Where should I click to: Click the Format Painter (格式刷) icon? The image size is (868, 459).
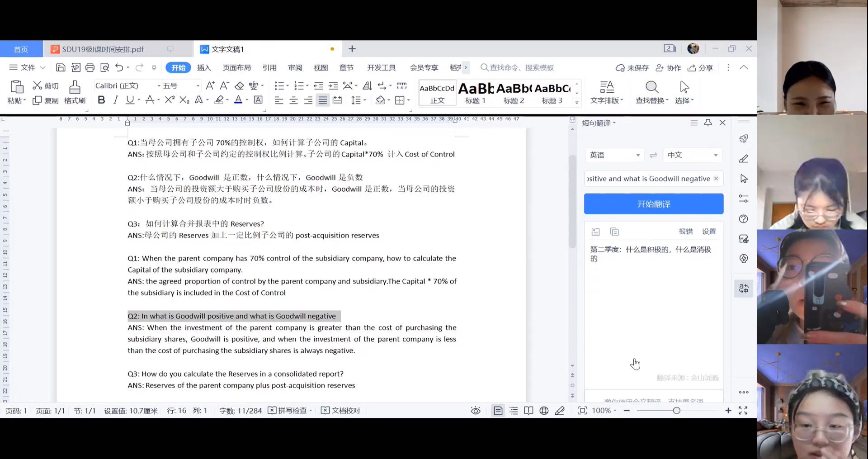click(x=75, y=87)
